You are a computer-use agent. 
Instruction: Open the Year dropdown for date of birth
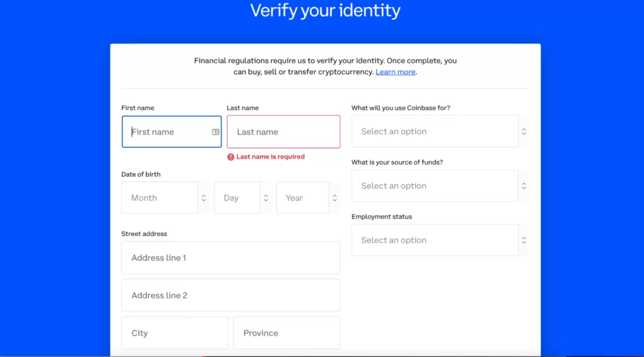tap(303, 198)
